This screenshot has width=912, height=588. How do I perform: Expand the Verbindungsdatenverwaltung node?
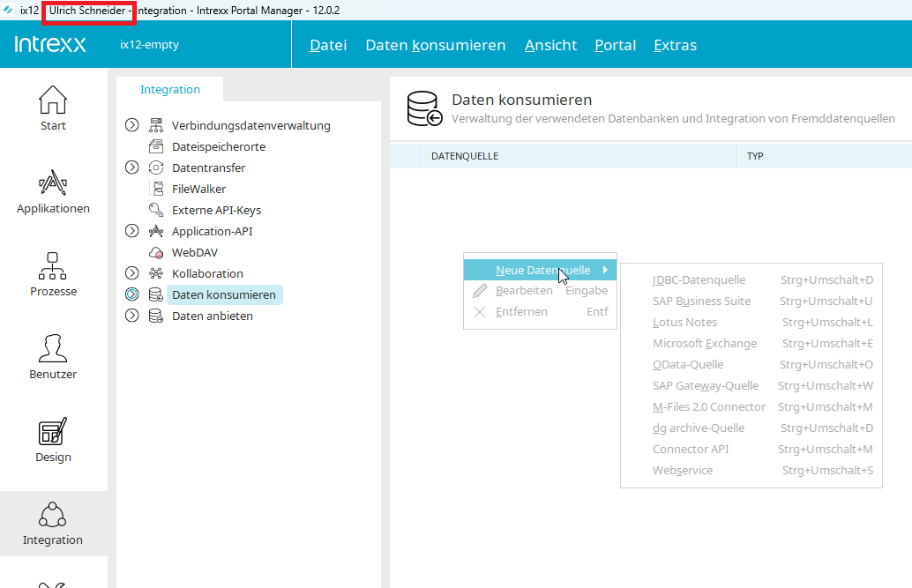pos(132,125)
